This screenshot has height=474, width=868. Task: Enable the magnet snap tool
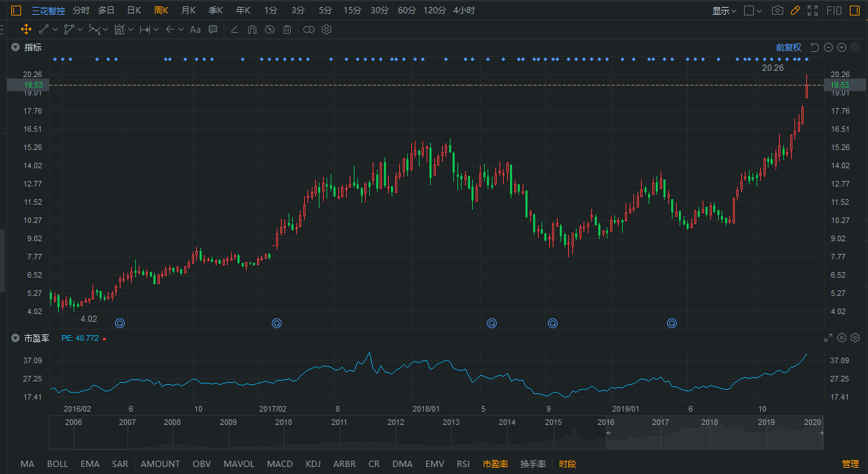coord(252,29)
